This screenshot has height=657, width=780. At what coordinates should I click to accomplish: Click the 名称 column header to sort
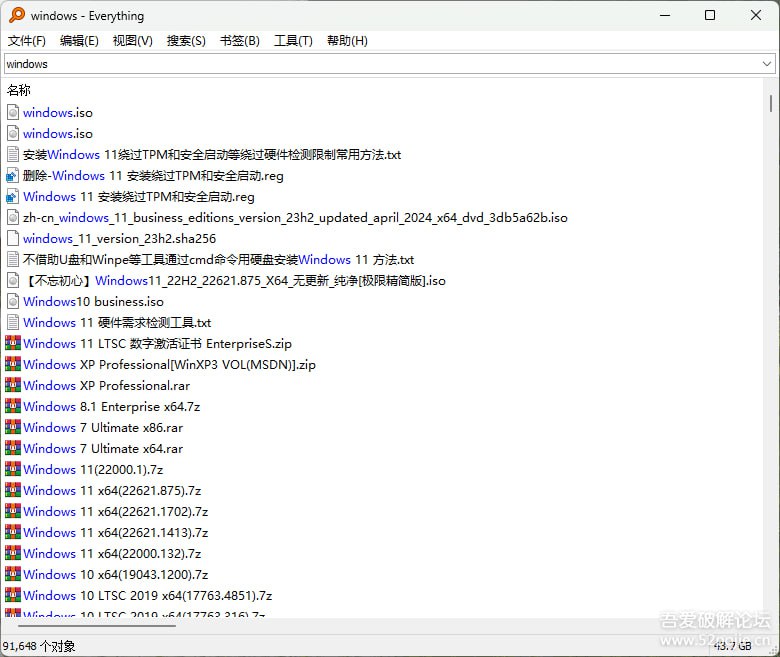pos(19,90)
